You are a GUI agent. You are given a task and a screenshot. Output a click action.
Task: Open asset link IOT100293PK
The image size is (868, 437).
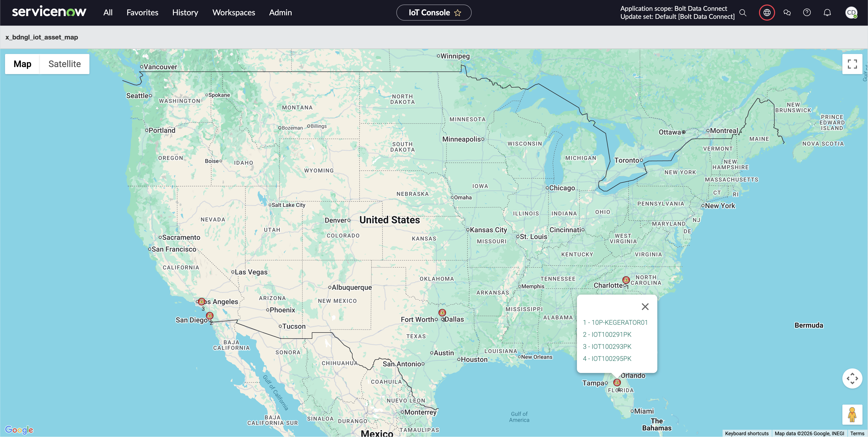[x=607, y=347]
